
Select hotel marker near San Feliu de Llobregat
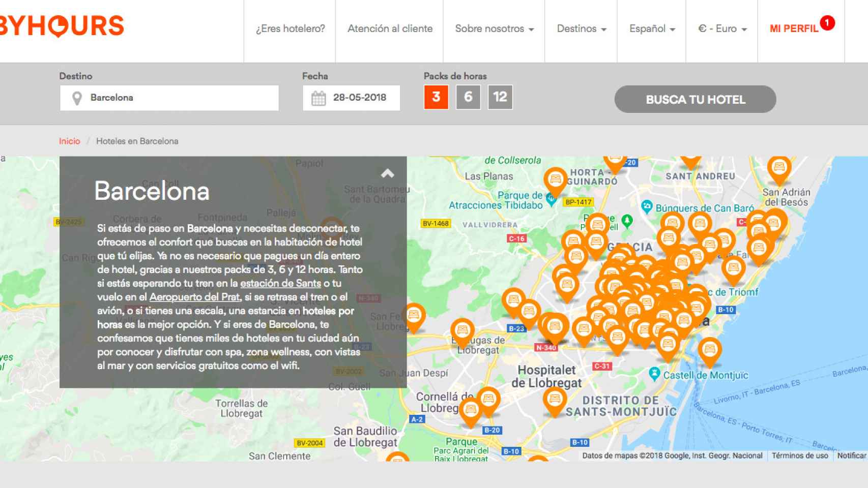click(x=414, y=318)
